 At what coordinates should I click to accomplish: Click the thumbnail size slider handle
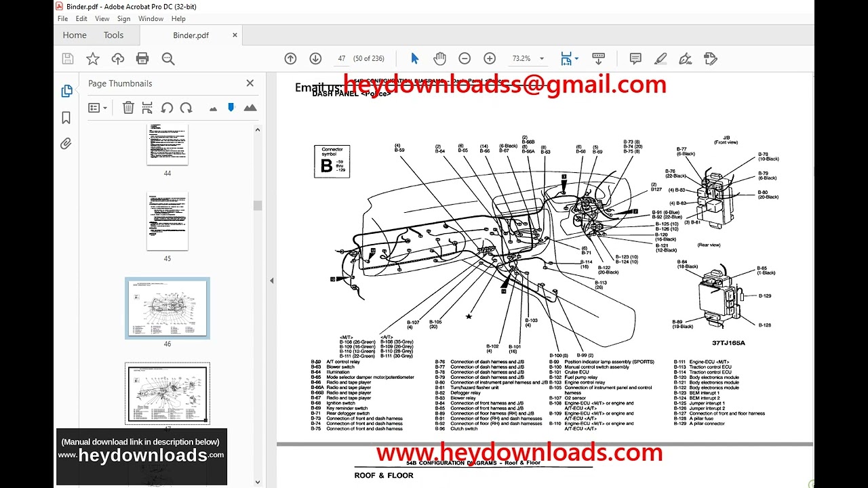tap(231, 108)
